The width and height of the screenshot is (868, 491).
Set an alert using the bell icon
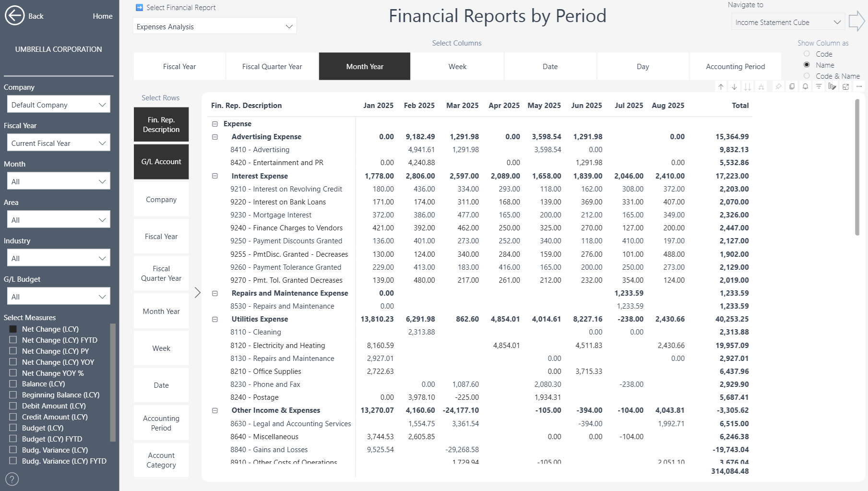coord(805,87)
